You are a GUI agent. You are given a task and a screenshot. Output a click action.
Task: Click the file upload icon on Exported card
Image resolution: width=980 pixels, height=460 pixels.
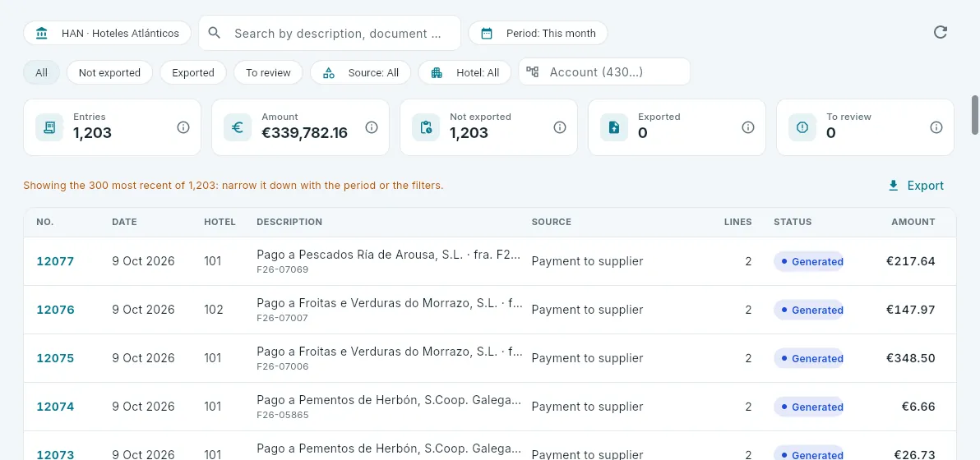pyautogui.click(x=614, y=127)
